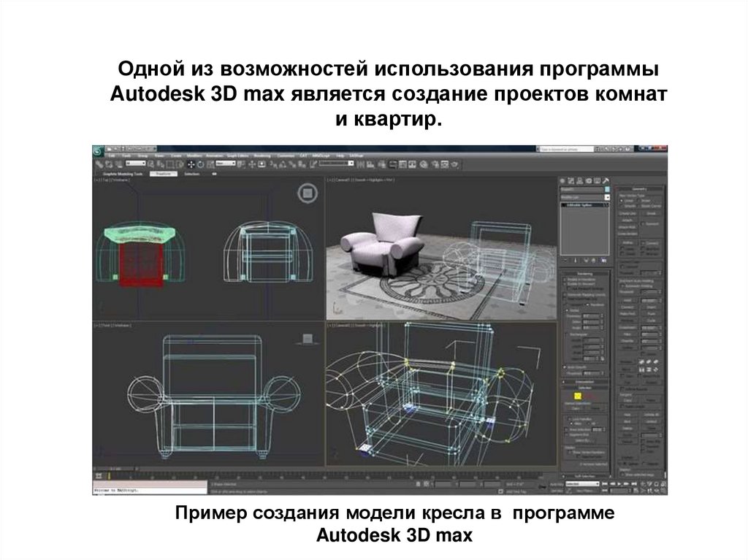
Task: Click the Refine button
Action: 627,243
